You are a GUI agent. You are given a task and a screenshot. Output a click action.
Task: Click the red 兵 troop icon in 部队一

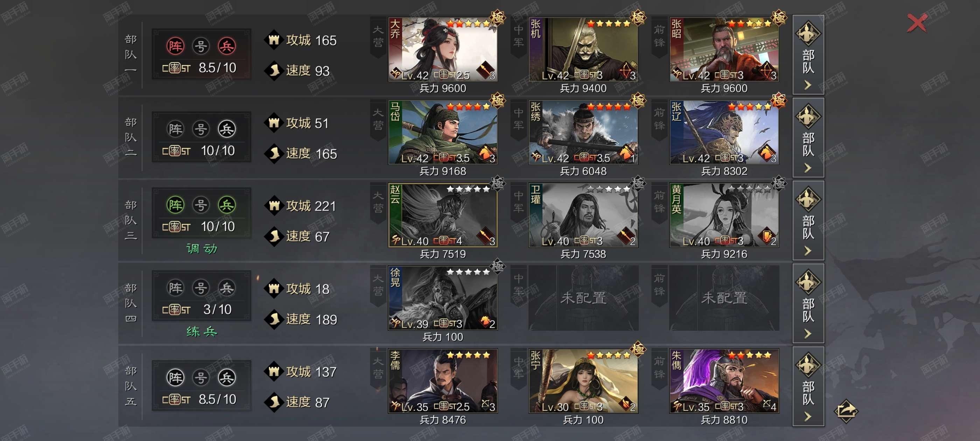227,46
